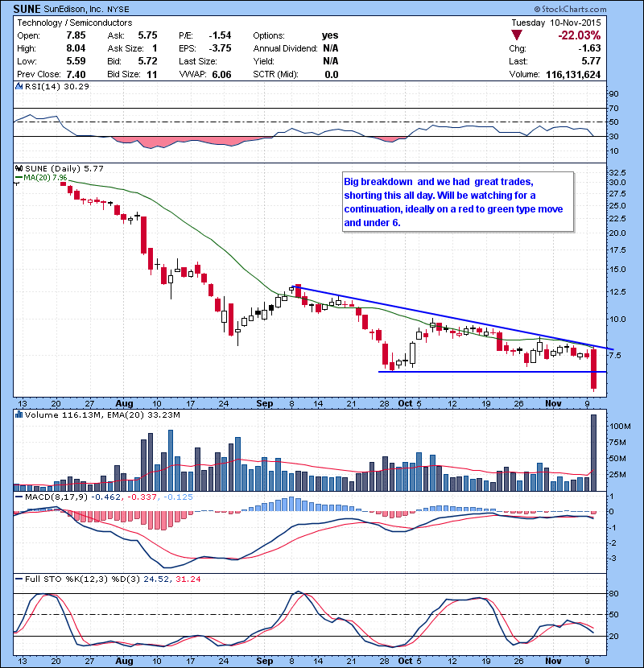Click the MACD(8,17,9) indicator label
Image resolution: width=644 pixels, height=668 pixels.
[56, 497]
